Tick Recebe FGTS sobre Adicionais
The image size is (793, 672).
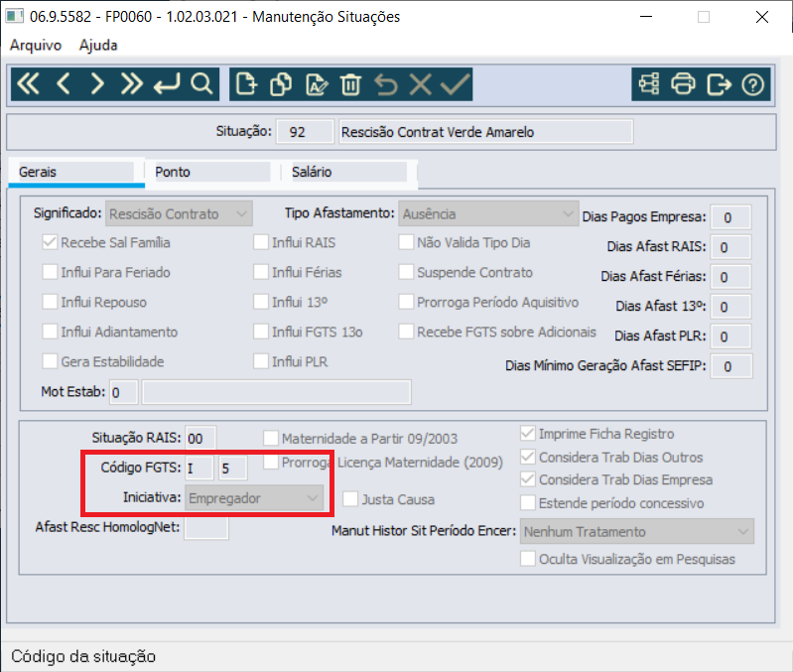(406, 332)
